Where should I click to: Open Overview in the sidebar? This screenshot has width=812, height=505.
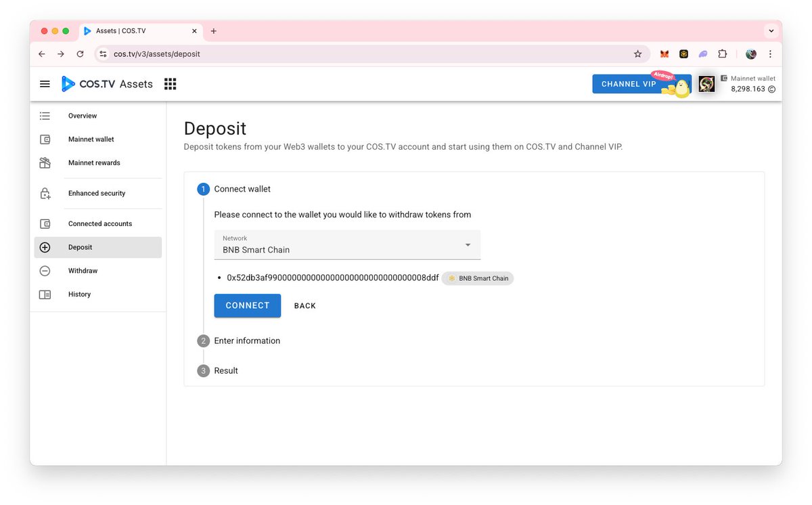[x=98, y=116]
